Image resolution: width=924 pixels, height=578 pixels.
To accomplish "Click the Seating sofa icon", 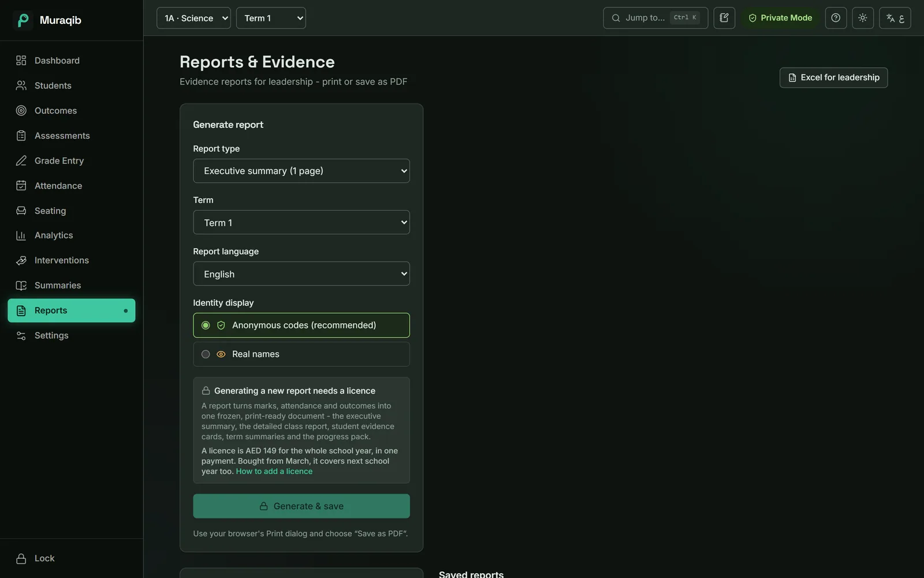I will point(21,211).
